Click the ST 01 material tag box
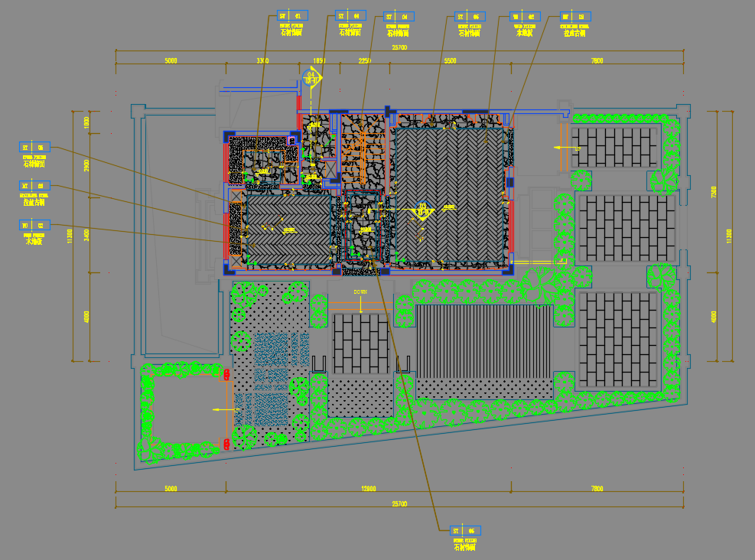Image resolution: width=755 pixels, height=560 pixels. [x=291, y=15]
